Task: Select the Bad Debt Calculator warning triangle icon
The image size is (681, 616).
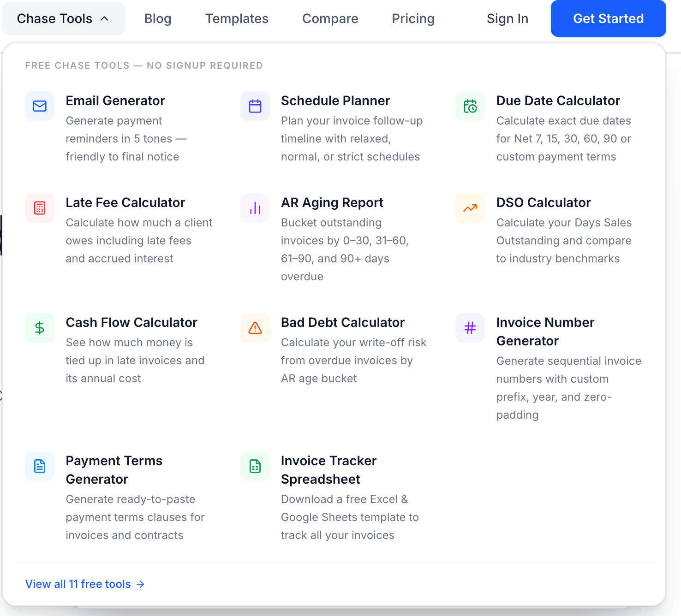Action: coord(255,328)
